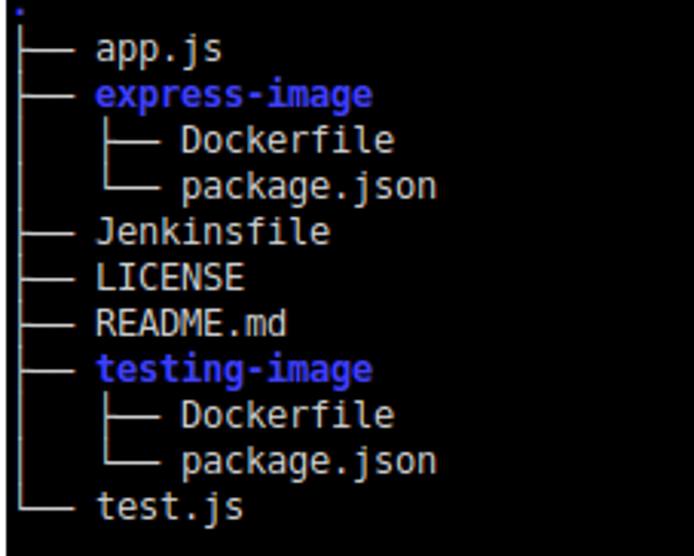Click the branch line before app.js

coord(48,49)
